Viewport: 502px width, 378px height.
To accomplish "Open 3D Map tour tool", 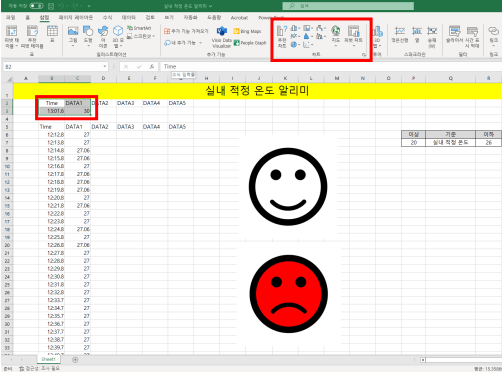I will (378, 36).
